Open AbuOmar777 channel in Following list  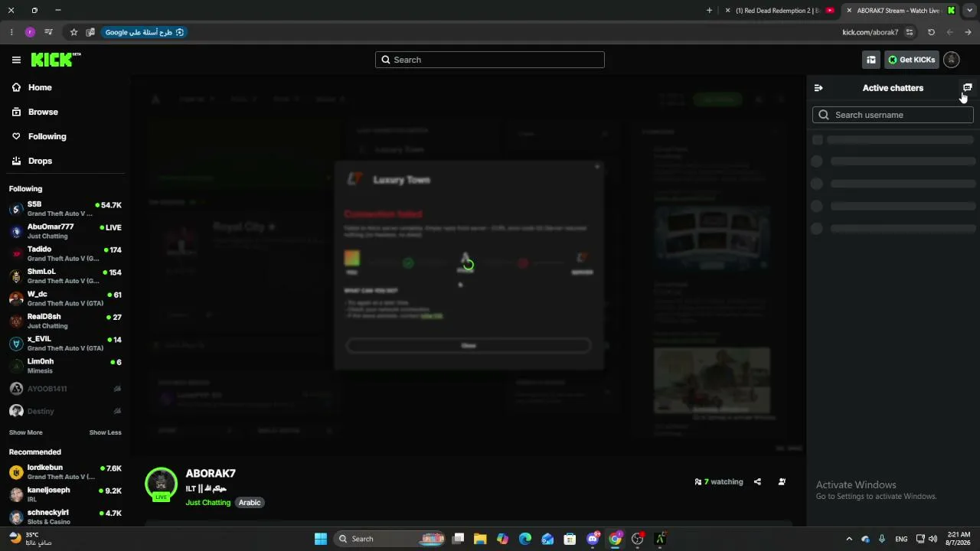click(65, 231)
